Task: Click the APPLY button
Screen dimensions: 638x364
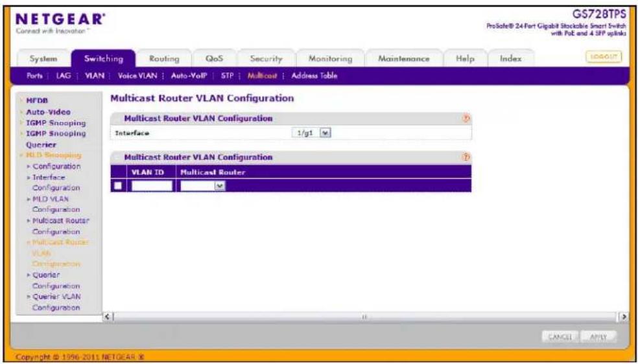Action: 598,337
